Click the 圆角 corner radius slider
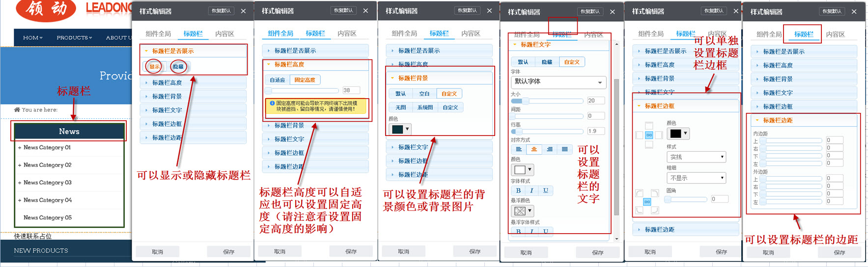The width and height of the screenshot is (868, 267). [x=685, y=199]
